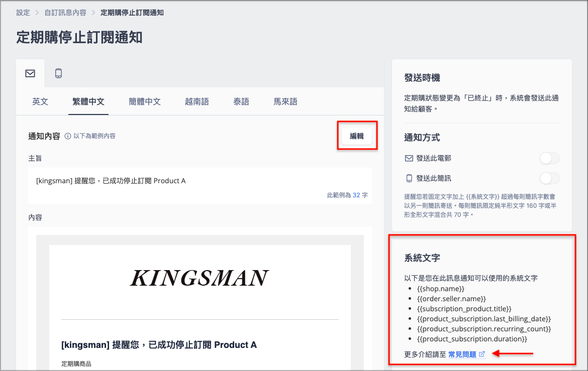Click the 內容 label

coord(35,218)
